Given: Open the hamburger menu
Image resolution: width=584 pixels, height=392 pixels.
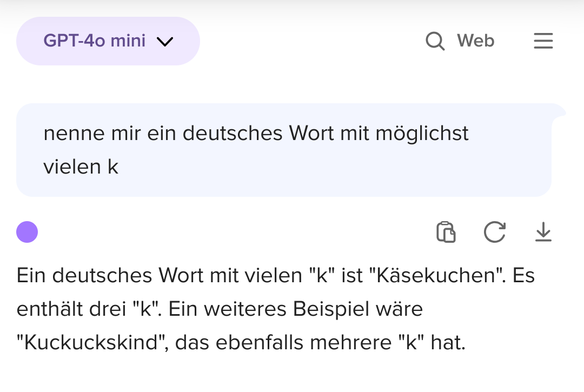Looking at the screenshot, I should pos(543,41).
